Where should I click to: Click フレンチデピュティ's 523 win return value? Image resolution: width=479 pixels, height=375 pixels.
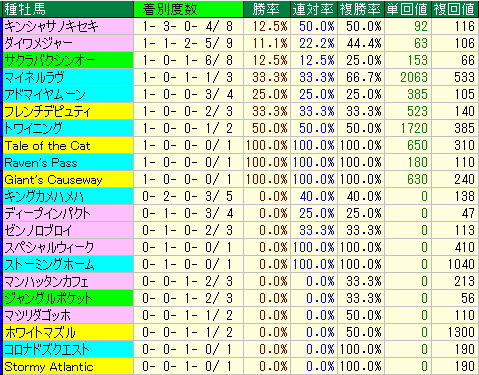(x=417, y=111)
